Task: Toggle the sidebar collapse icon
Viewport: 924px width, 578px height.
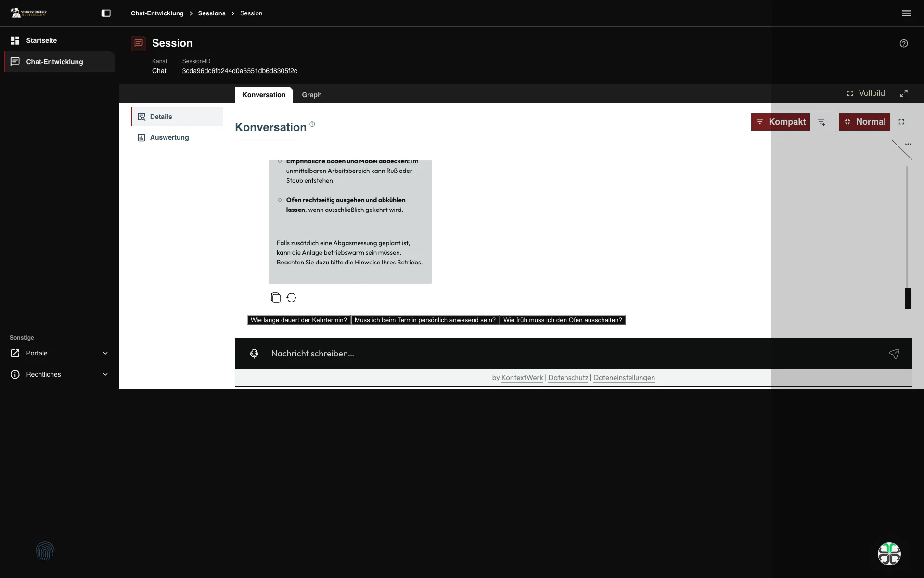Action: (x=106, y=13)
